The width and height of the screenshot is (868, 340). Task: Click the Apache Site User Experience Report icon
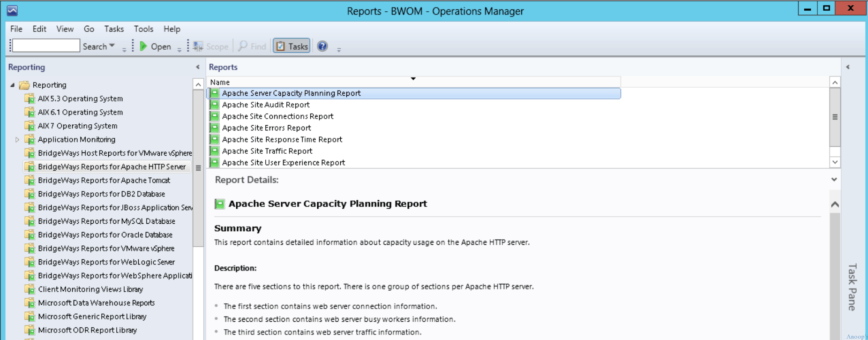[214, 163]
